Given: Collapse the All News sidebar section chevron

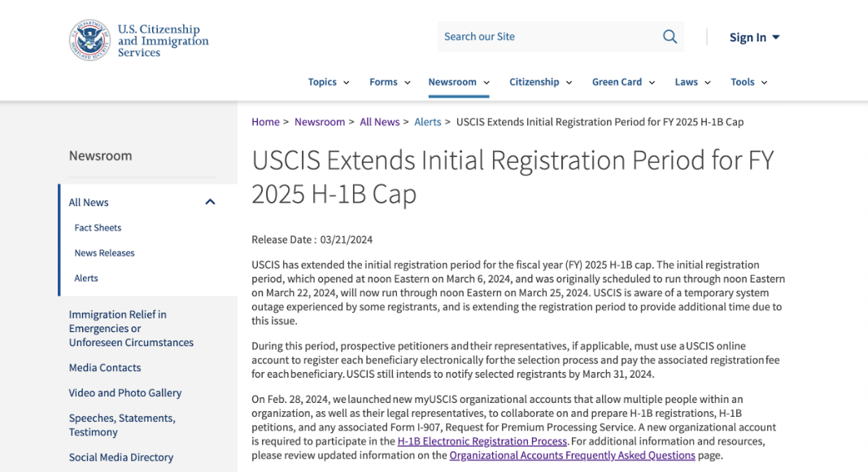Looking at the screenshot, I should pos(210,202).
